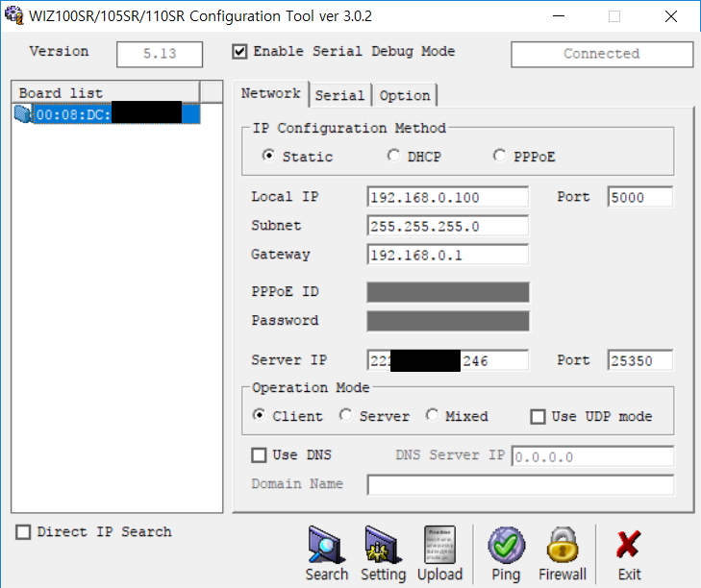Open the Firewall padlock icon

pos(563,545)
